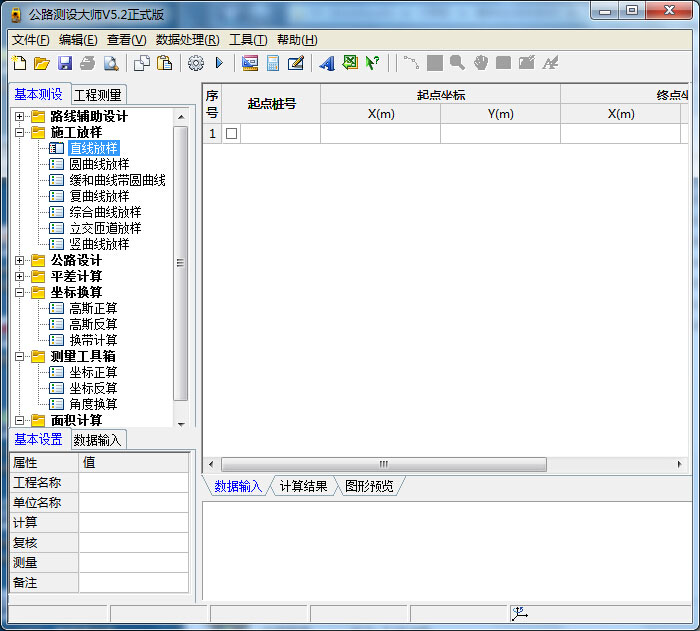This screenshot has height=631, width=700.
Task: Click the paste clipboard icon
Action: (165, 63)
